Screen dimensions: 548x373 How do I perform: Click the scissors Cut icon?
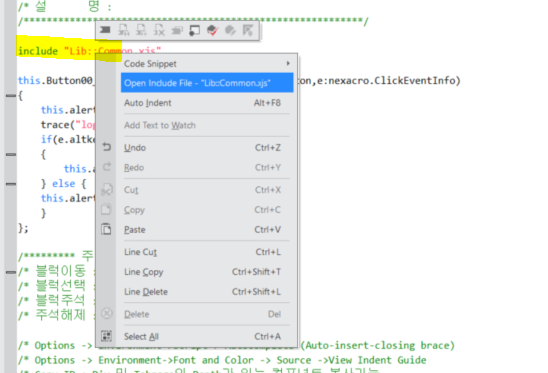click(x=107, y=189)
